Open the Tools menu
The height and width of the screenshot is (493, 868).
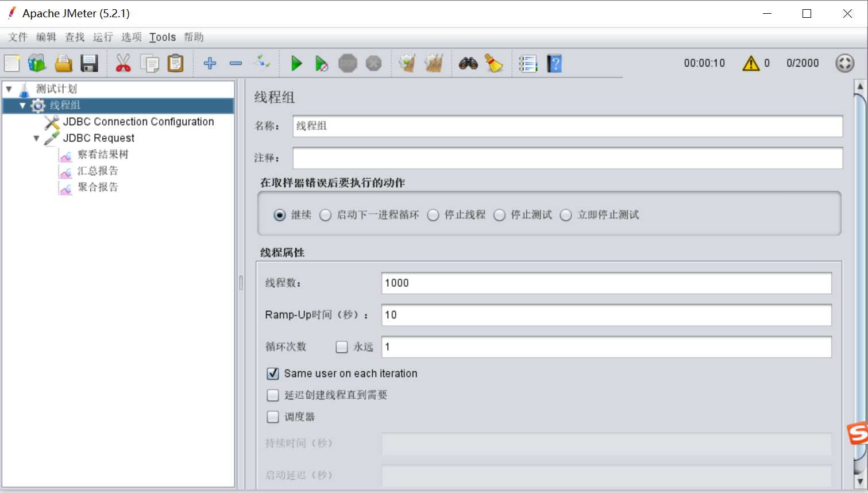(163, 37)
